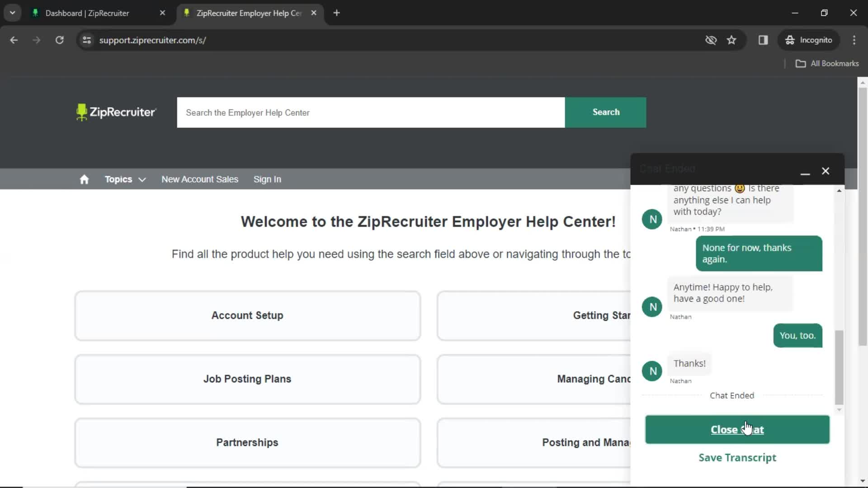View site information icon in address bar
The width and height of the screenshot is (868, 488).
[x=87, y=40]
